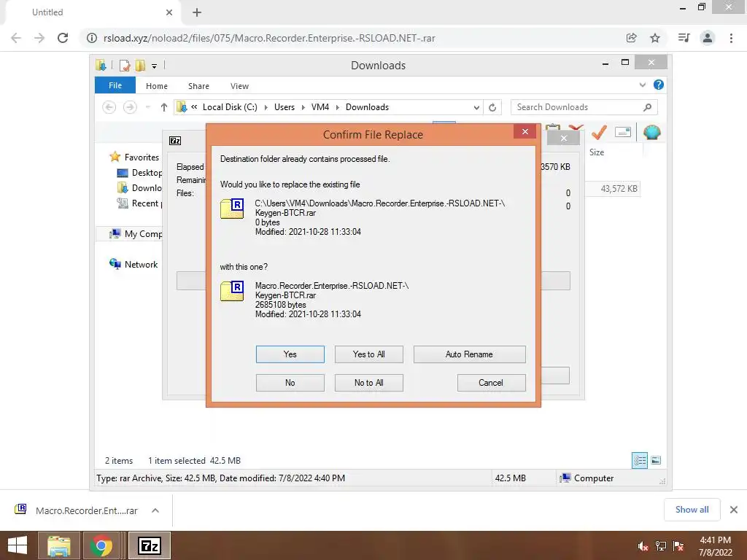Expand the arrow after VM4 in path
Screen dimensions: 747x560
click(337, 108)
